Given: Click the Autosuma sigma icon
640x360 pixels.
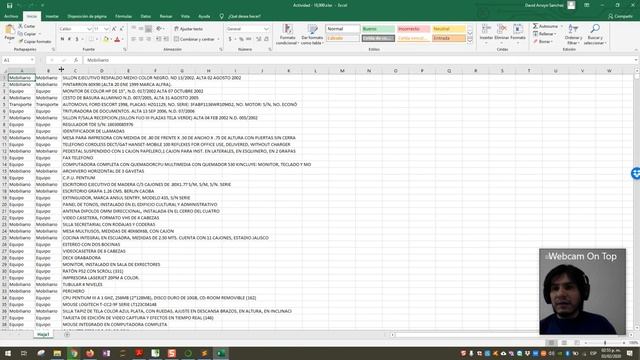Looking at the screenshot, I should pos(535,26).
